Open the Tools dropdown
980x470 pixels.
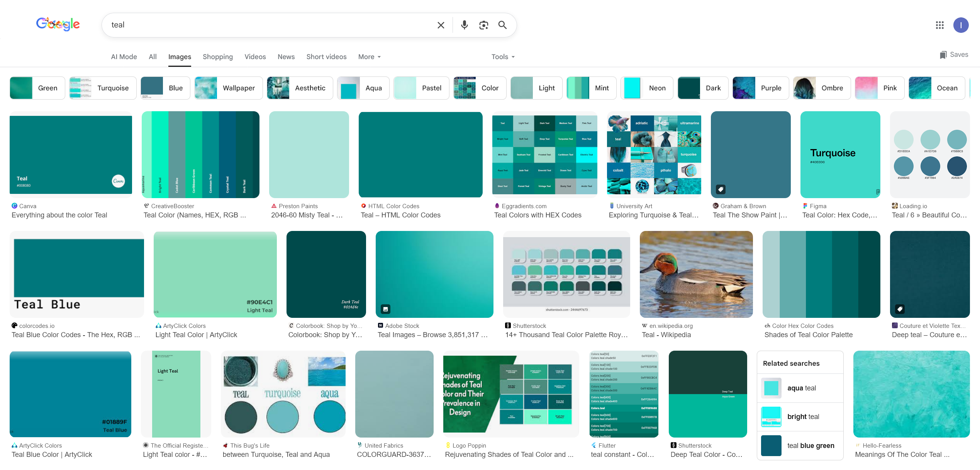tap(503, 57)
